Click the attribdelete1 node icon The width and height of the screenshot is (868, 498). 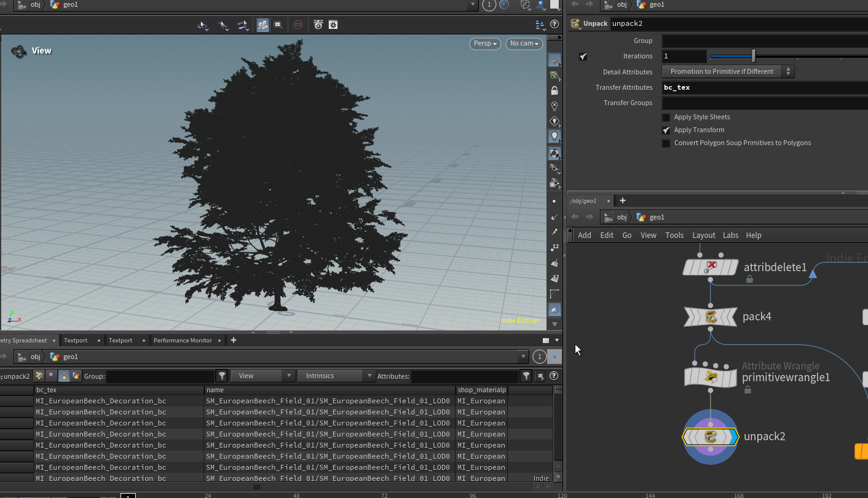710,267
